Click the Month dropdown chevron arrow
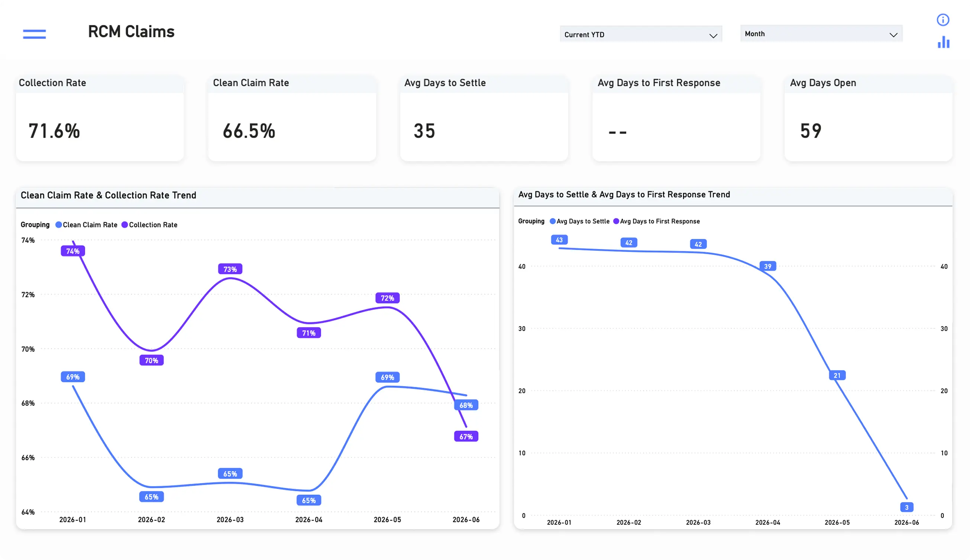The height and width of the screenshot is (560, 970). pos(893,35)
